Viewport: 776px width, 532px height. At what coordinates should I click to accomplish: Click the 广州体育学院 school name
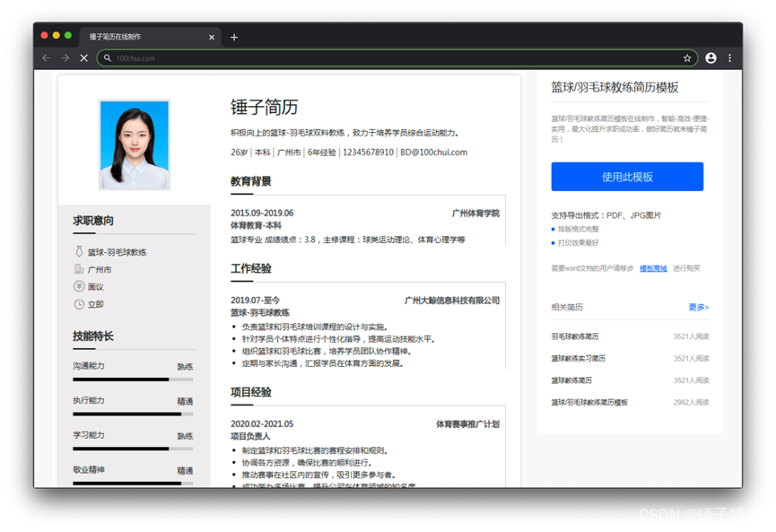475,214
